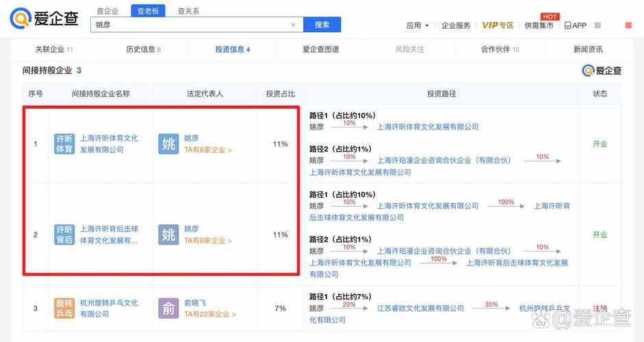The width and height of the screenshot is (644, 342).
Task: Click the 俞 avatar for 俞晓飞
Action: (x=168, y=308)
